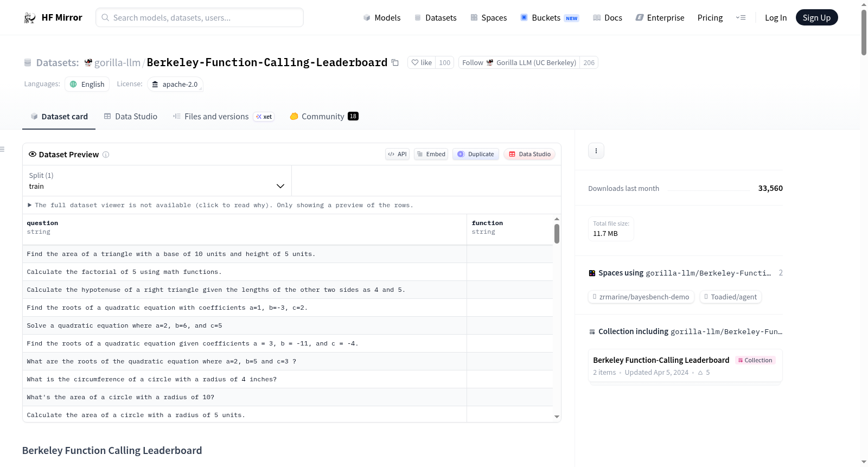Image resolution: width=868 pixels, height=467 pixels.
Task: Switch to the Data Studio tab
Action: tap(131, 117)
